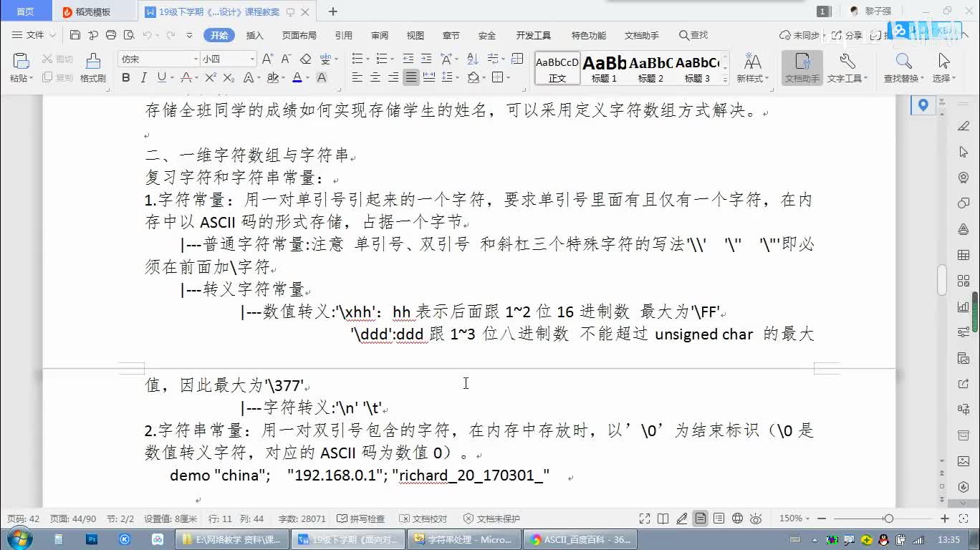This screenshot has height=550, width=980.
Task: Click the increase font size A+ icon
Action: point(267,59)
